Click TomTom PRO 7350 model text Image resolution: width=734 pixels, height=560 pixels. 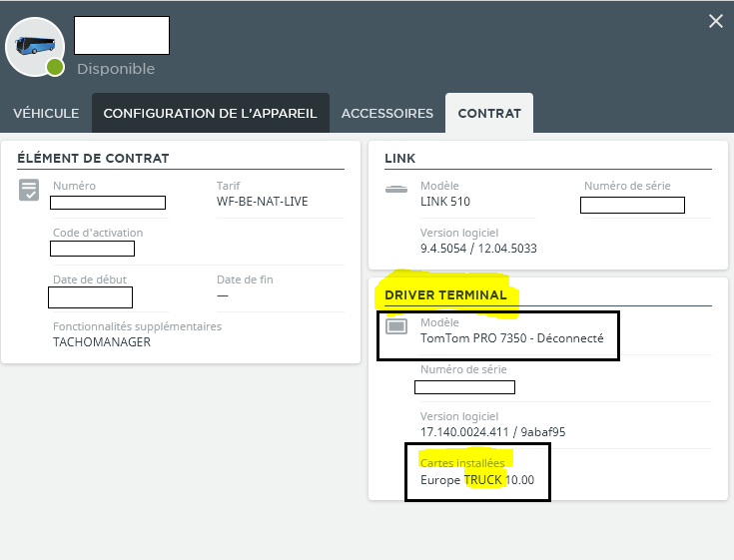click(473, 337)
